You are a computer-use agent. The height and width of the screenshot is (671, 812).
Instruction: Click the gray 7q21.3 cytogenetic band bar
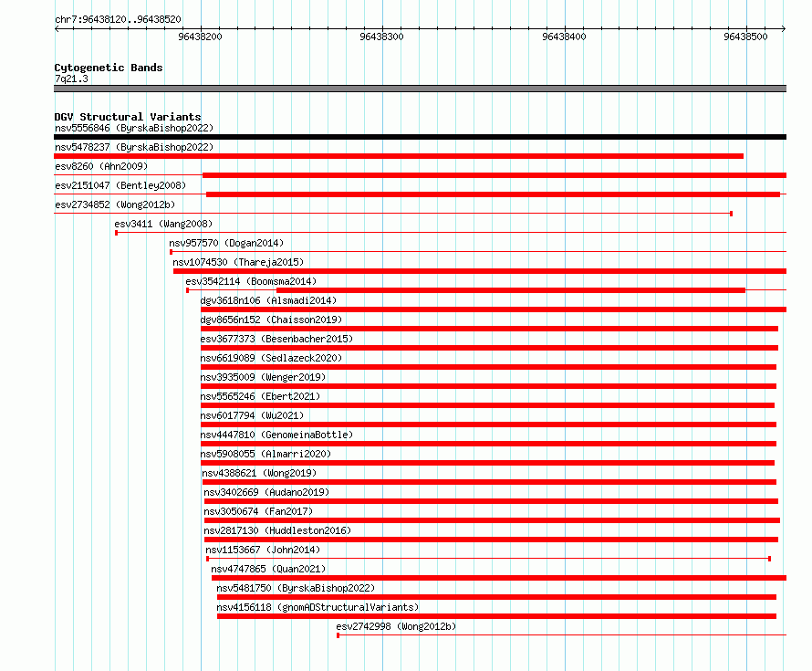tap(420, 89)
